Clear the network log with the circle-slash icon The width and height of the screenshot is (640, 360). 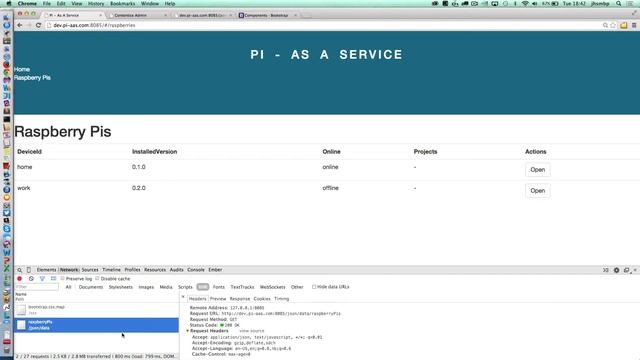point(31,278)
